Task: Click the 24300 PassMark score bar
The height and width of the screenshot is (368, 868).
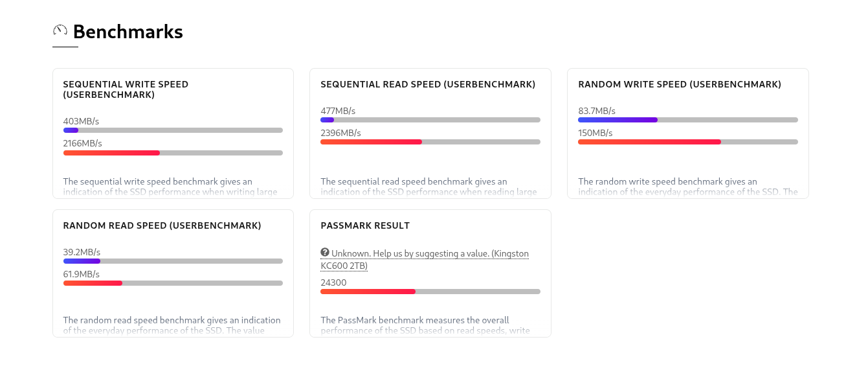Action: [x=430, y=292]
